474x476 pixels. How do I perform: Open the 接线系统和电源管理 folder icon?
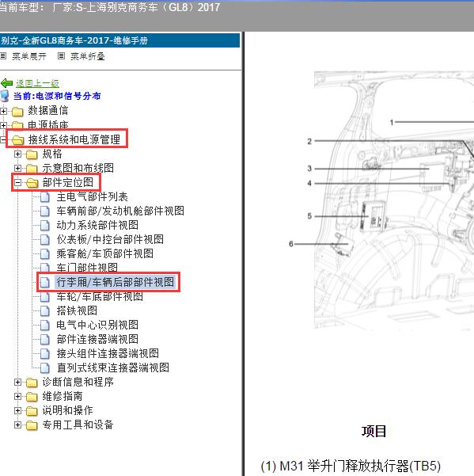(17, 140)
